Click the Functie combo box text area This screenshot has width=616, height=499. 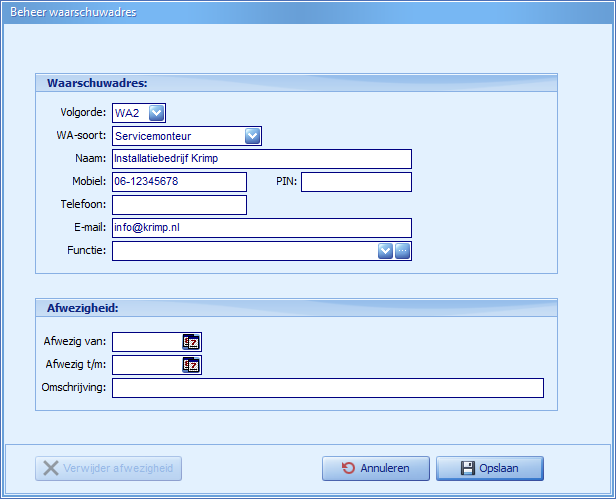[245, 251]
